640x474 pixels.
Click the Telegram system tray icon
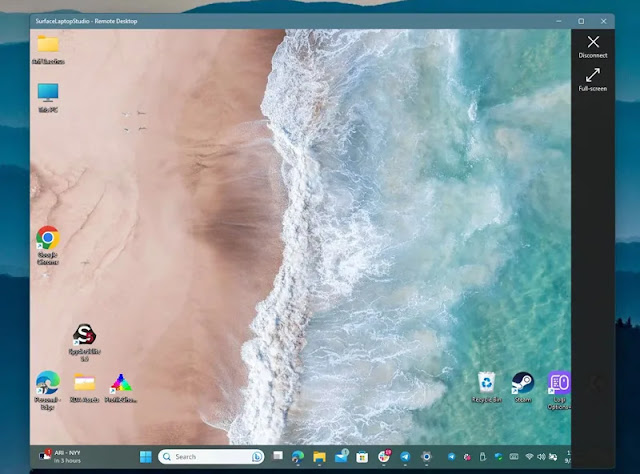coord(451,456)
